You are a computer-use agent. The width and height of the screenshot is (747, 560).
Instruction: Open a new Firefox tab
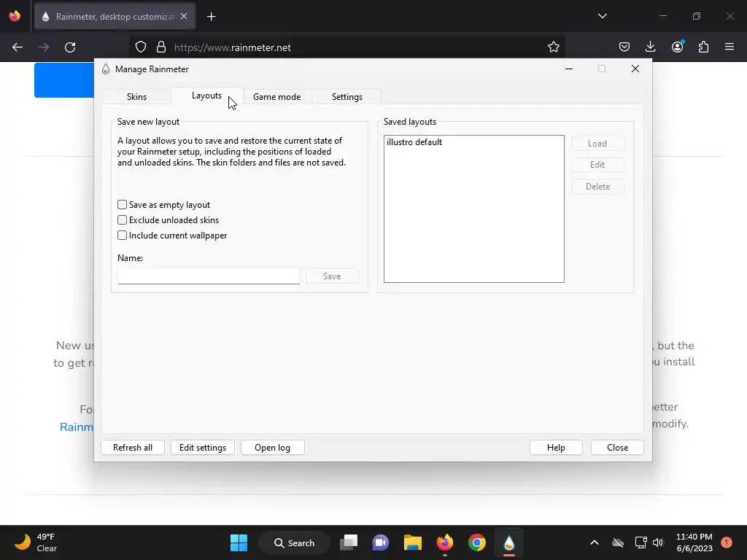point(211,17)
